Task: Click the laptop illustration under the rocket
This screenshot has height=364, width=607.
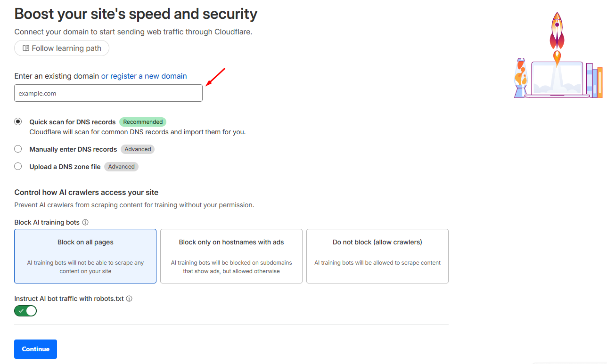Action: point(557,80)
